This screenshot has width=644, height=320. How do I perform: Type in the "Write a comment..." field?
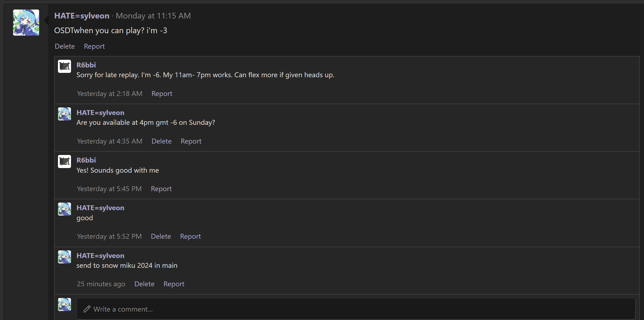pyautogui.click(x=354, y=309)
